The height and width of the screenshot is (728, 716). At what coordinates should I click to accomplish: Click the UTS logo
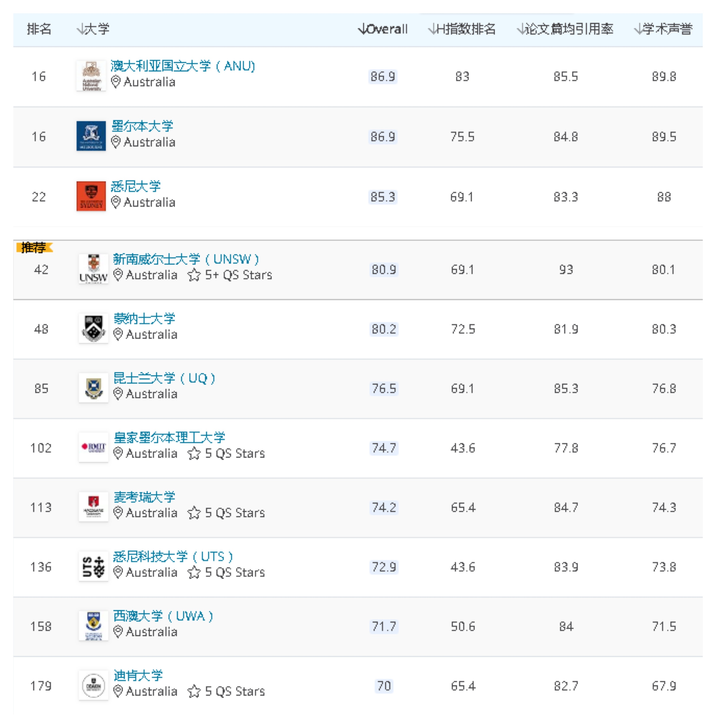click(x=93, y=567)
